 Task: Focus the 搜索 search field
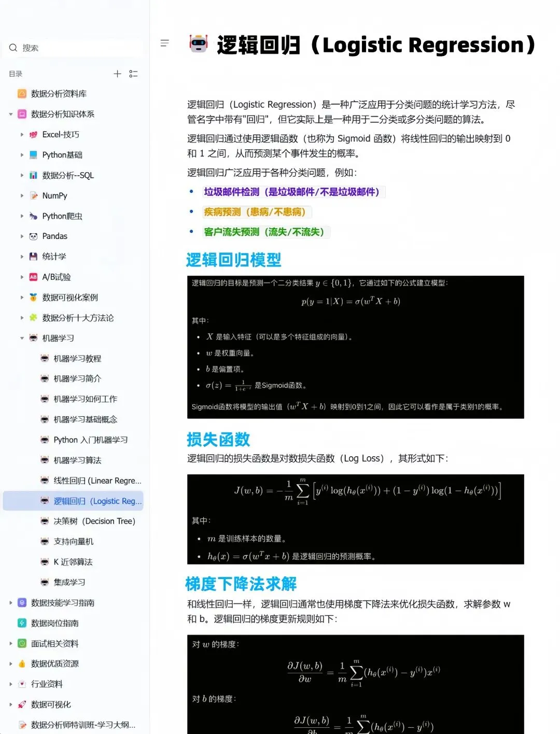(x=73, y=48)
